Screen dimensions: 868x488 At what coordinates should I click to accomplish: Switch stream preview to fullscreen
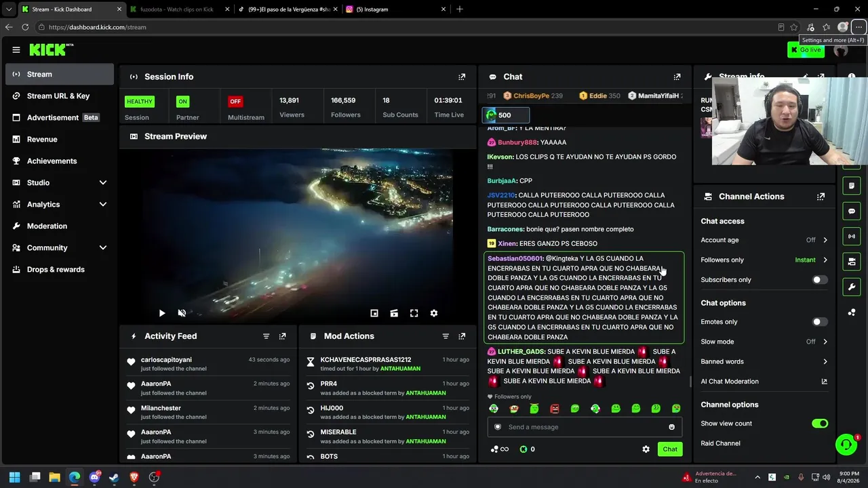coord(414,313)
